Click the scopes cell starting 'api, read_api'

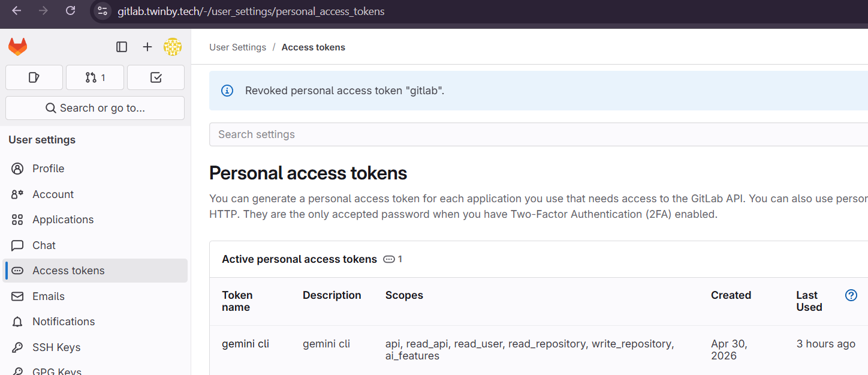[530, 350]
